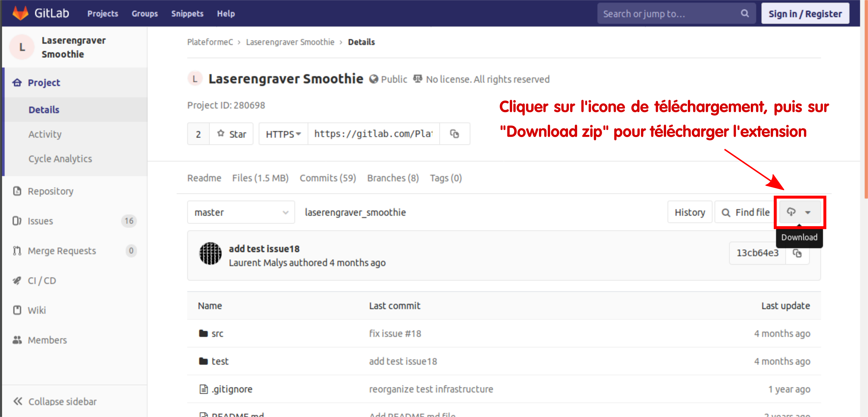
Task: Click the Find file button
Action: click(x=745, y=212)
